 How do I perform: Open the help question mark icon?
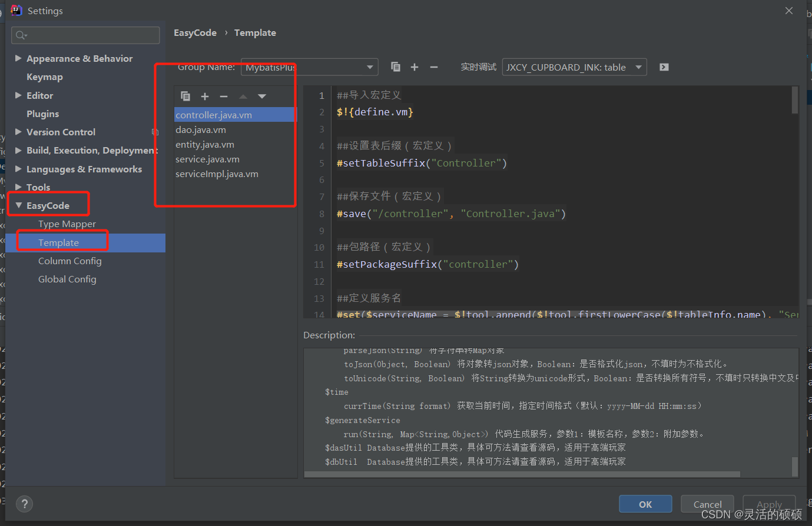coord(24,504)
